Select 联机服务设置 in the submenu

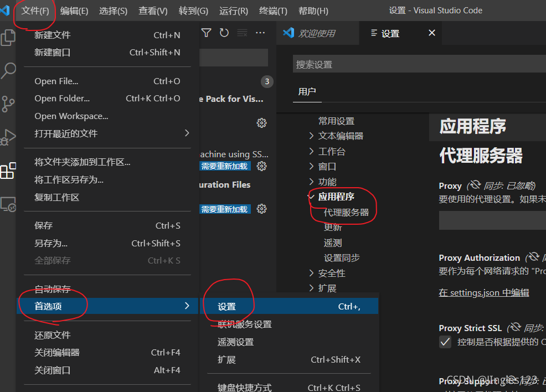289,324
